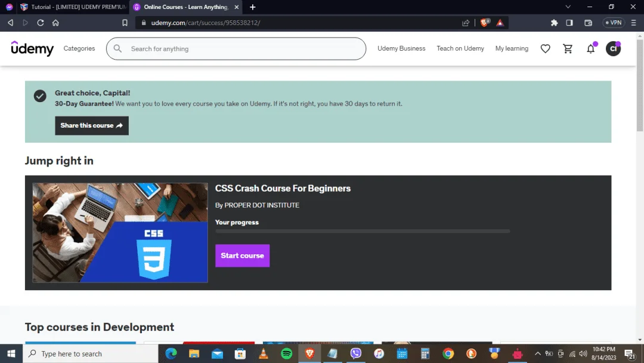The height and width of the screenshot is (363, 644).
Task: Go back to previous page
Action: pos(11,23)
